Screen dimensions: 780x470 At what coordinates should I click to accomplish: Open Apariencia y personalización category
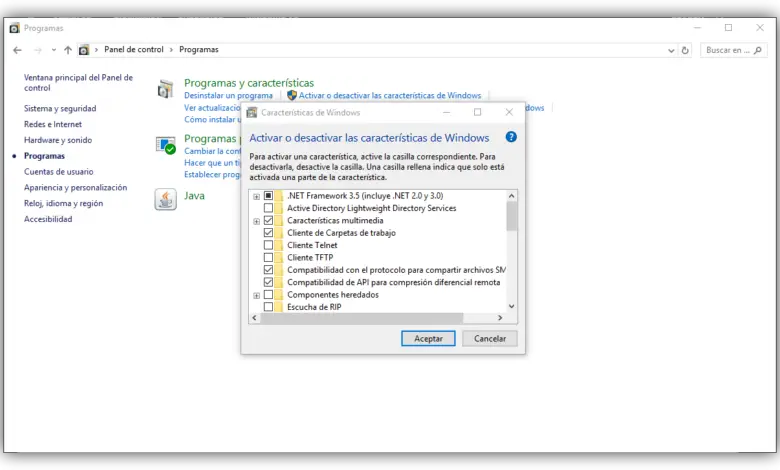click(76, 188)
